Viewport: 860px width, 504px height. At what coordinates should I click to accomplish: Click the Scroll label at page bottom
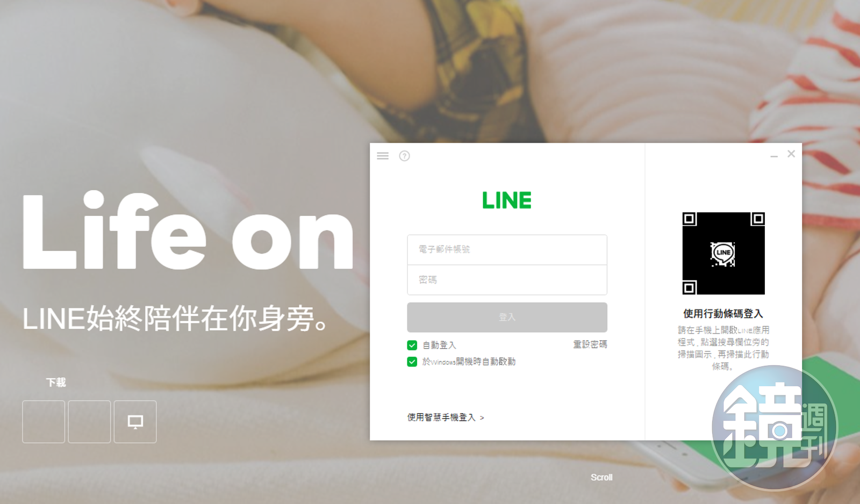click(x=601, y=477)
